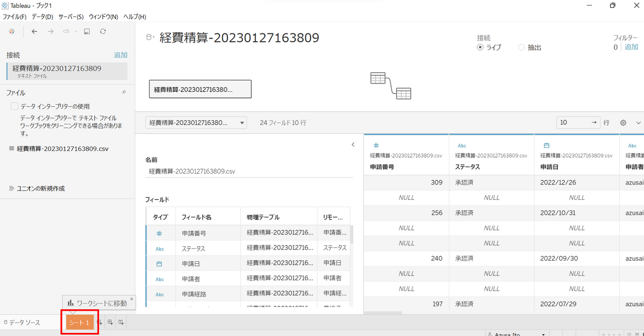644x336 pixels.
Task: Click the union icon next to ユニオンの新規作成
Action: coord(11,189)
